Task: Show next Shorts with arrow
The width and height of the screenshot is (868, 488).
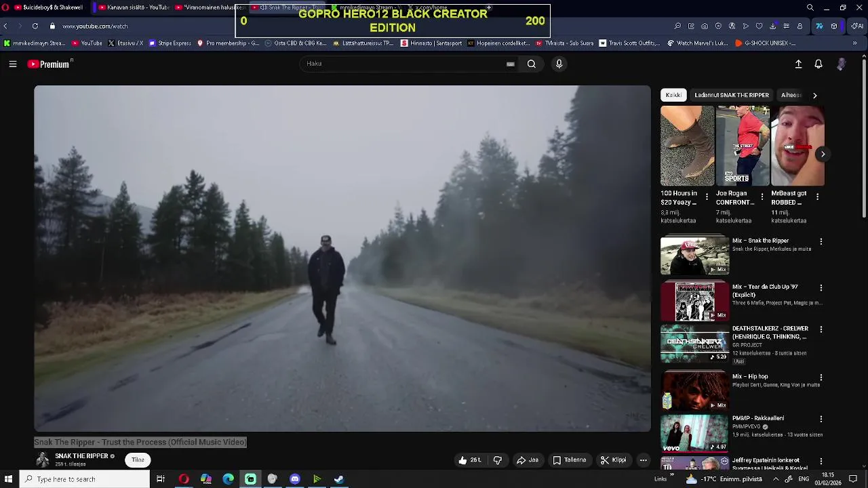Action: coord(823,154)
